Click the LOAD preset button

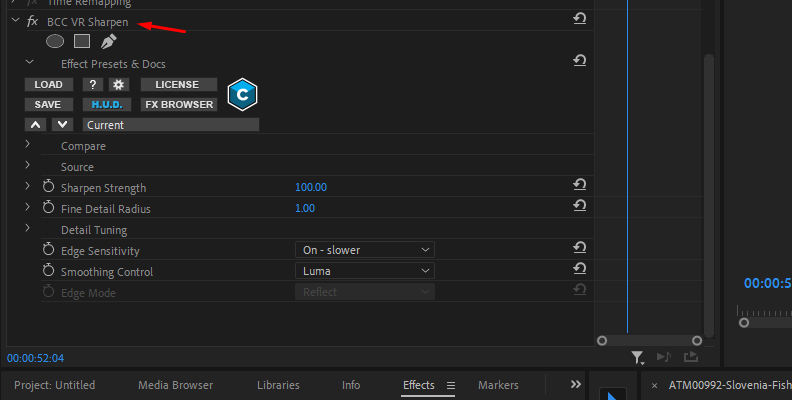tap(48, 85)
